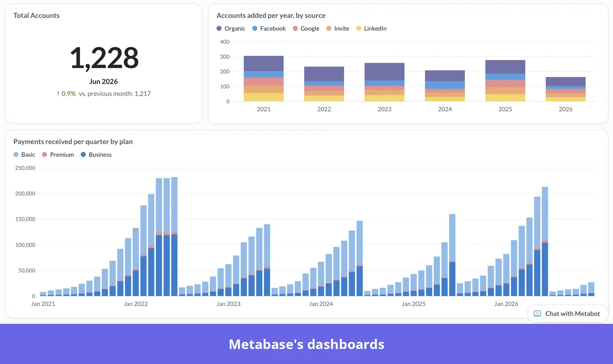Open Chat with Metabot
Viewport: 613px width, 364px height.
567,313
